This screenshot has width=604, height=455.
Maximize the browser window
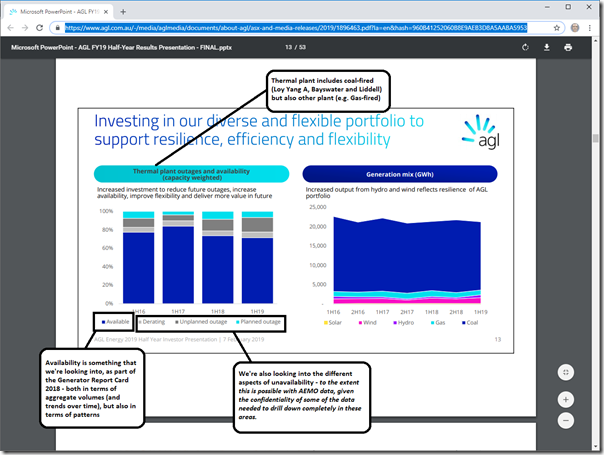[x=568, y=7]
